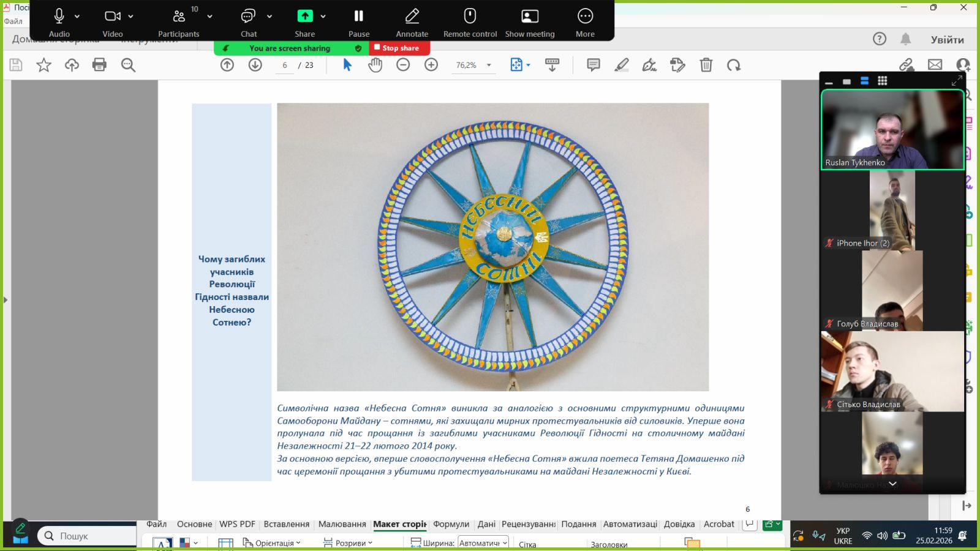Send the file by email envelope icon
Screen dimensions: 980x551
click(935, 65)
